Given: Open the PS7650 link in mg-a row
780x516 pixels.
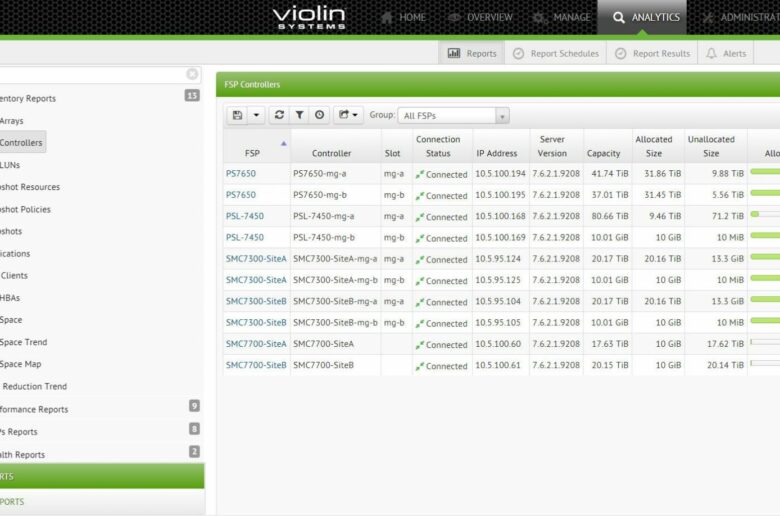Looking at the screenshot, I should (x=241, y=174).
